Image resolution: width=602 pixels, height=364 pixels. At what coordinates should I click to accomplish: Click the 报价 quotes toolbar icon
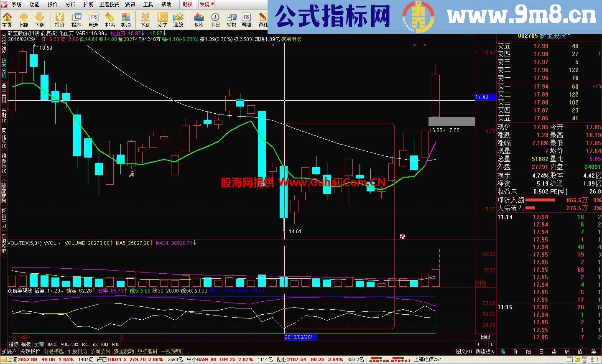coord(59,18)
